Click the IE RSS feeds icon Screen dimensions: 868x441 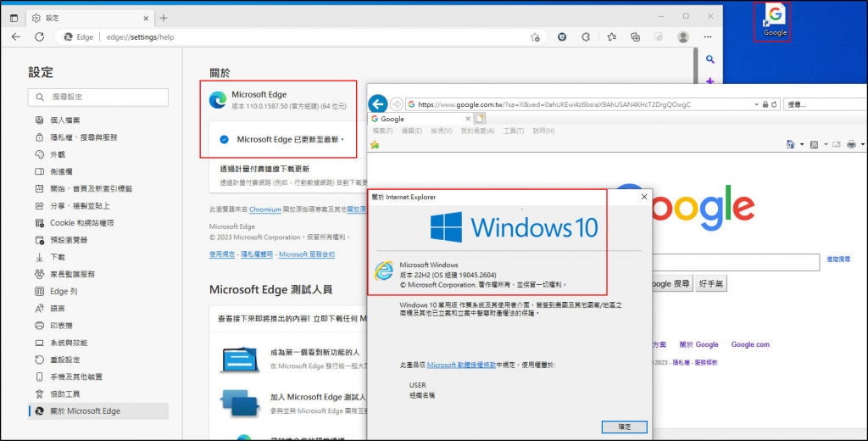click(x=815, y=145)
